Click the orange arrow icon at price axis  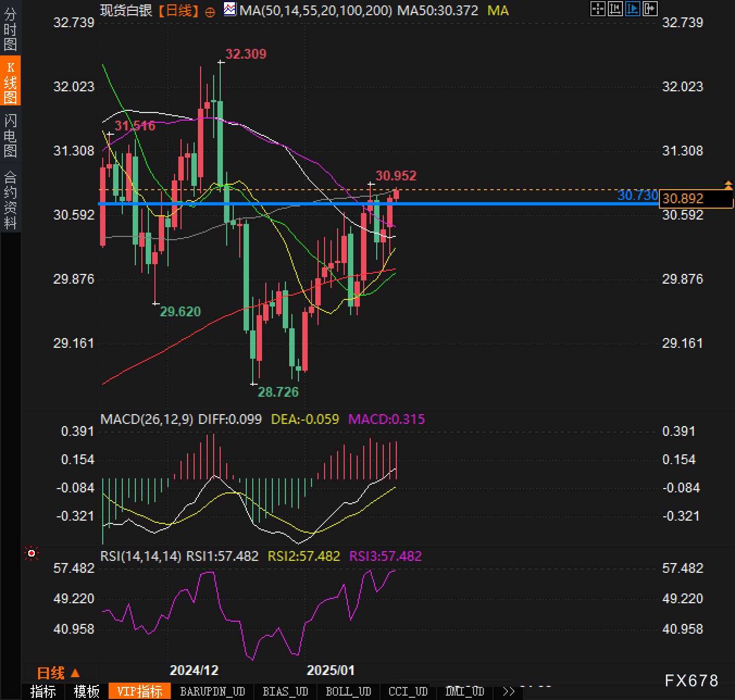pyautogui.click(x=728, y=185)
